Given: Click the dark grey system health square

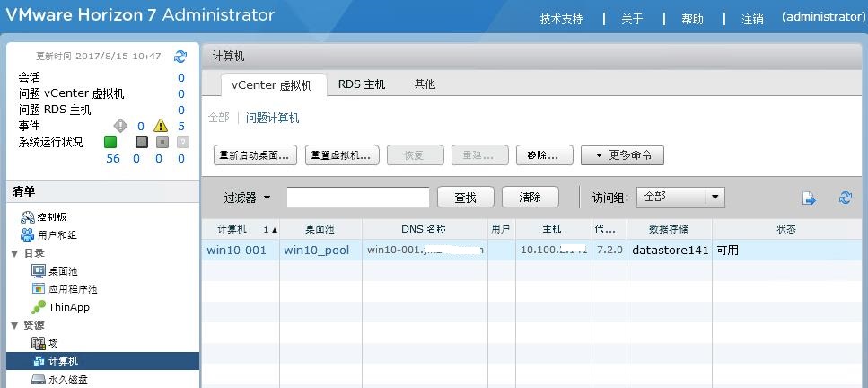Looking at the screenshot, I should click(x=142, y=142).
